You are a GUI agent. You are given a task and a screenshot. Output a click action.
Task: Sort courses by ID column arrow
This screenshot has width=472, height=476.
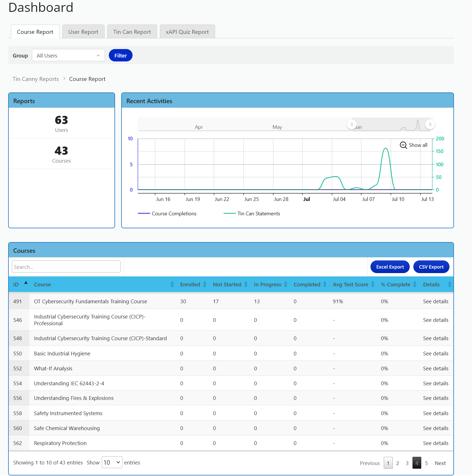26,282
